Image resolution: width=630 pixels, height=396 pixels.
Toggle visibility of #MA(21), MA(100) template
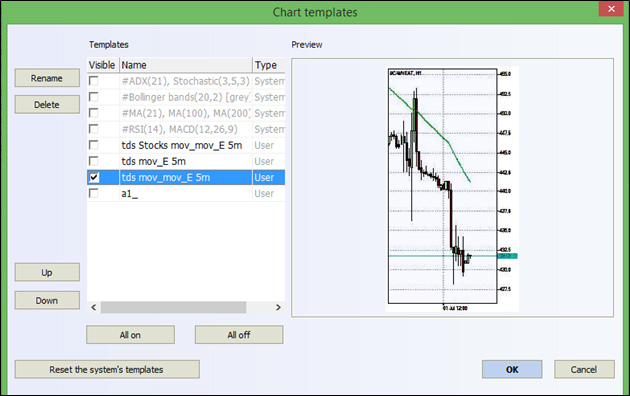(x=94, y=113)
